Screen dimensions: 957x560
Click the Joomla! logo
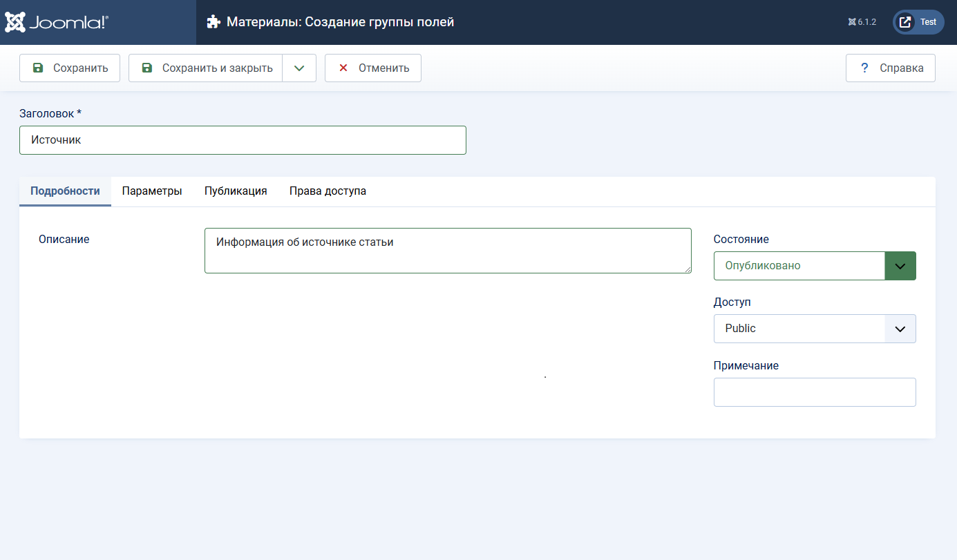[57, 22]
